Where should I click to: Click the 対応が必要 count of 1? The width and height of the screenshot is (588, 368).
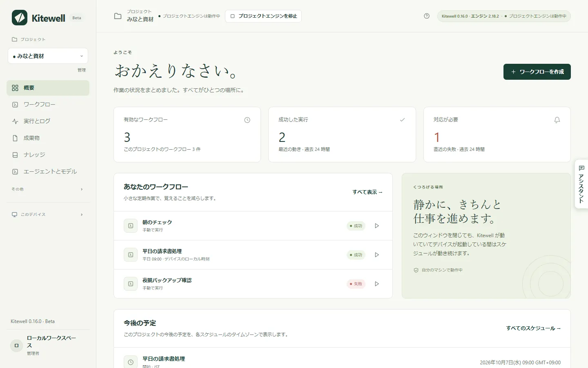(x=437, y=137)
